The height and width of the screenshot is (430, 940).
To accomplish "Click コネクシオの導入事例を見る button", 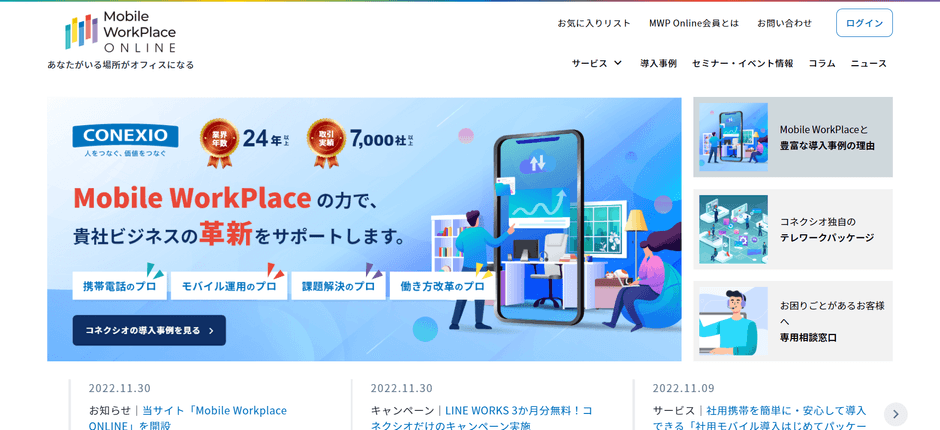I will click(149, 330).
